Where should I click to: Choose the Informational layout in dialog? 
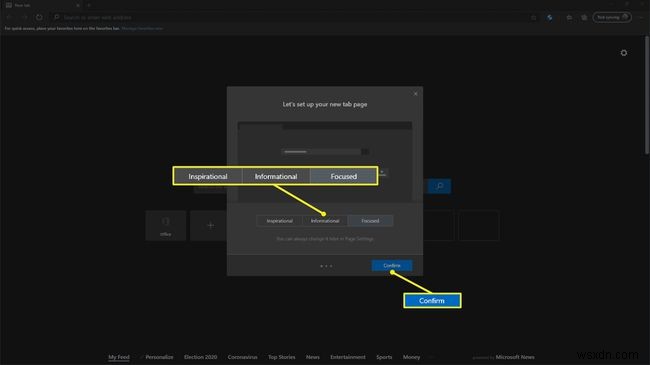(x=325, y=221)
